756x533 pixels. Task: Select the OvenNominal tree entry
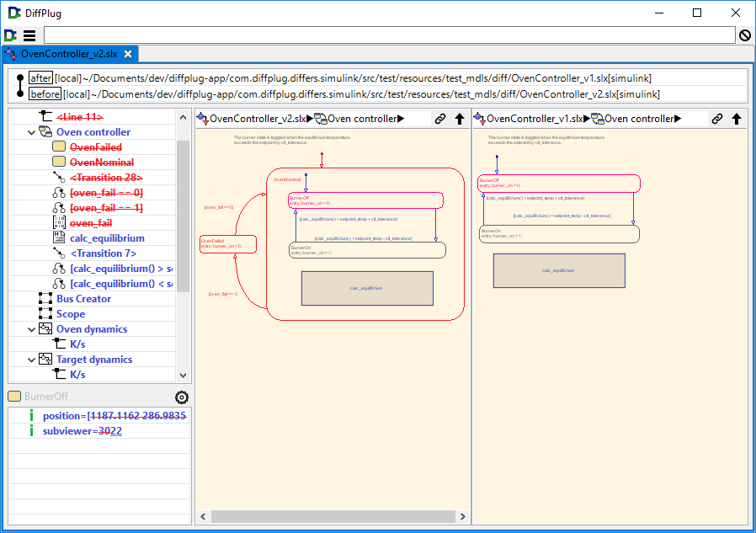click(x=102, y=162)
